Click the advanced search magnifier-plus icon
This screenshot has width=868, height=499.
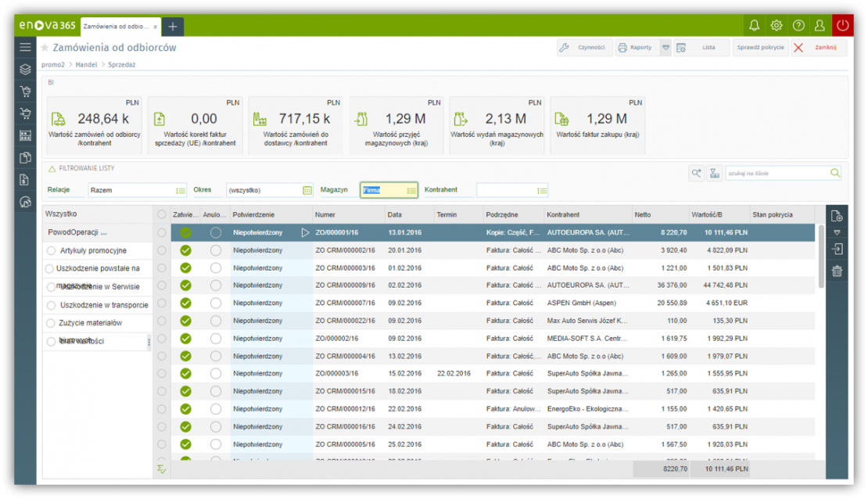(x=696, y=174)
